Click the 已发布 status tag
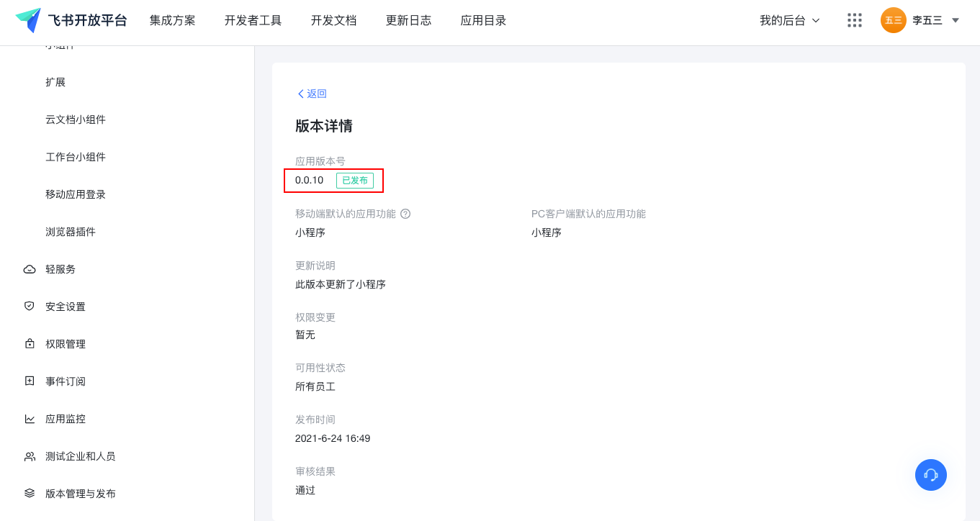Viewport: 980px width, 521px height. click(x=354, y=181)
